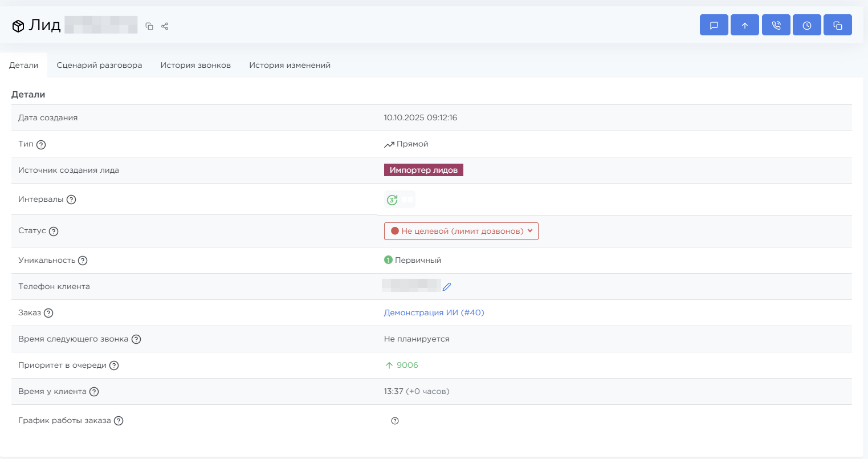This screenshot has height=459, width=868.
Task: Open the История звонков tab
Action: pos(195,65)
